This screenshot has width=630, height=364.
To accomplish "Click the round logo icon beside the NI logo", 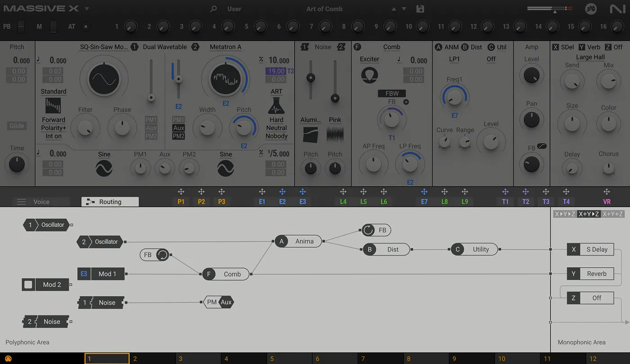I will point(591,9).
